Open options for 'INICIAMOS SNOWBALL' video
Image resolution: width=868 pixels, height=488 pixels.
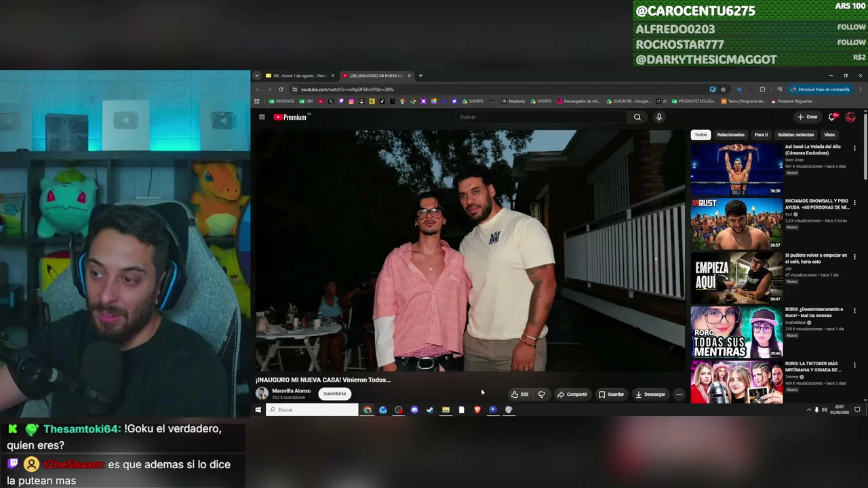pos(854,203)
